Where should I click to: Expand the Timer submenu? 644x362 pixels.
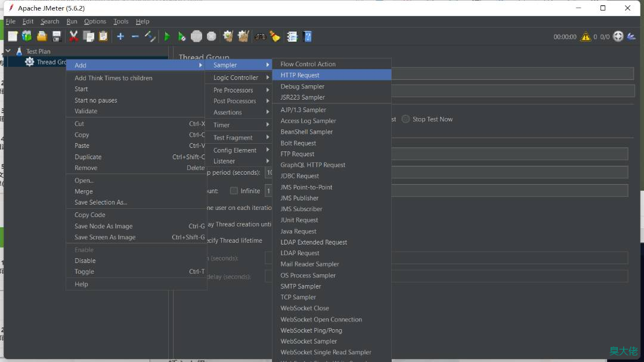[x=239, y=125]
